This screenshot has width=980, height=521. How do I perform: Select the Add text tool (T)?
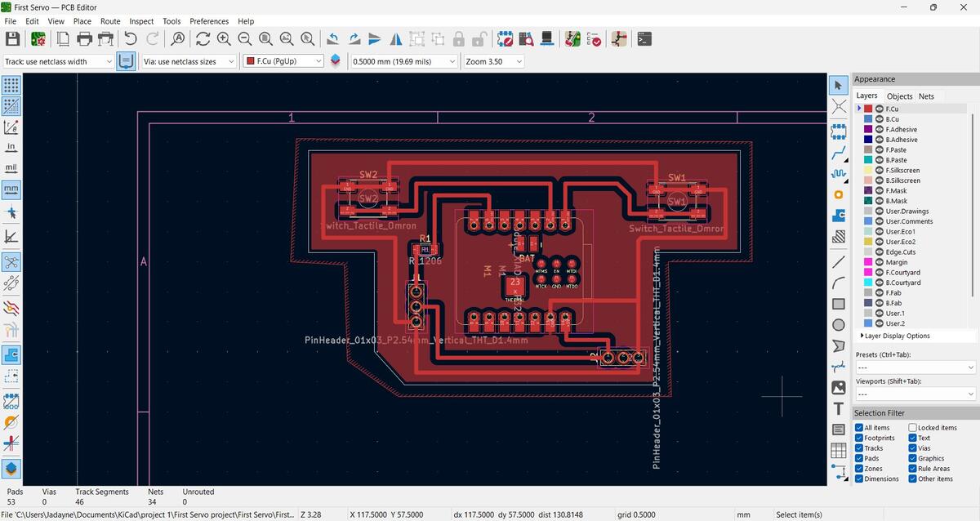click(x=839, y=408)
